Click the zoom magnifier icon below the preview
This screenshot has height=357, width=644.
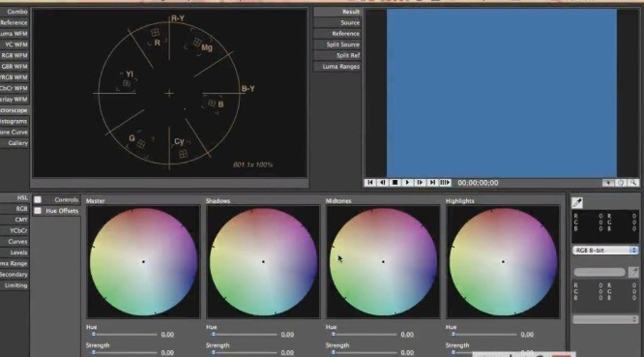633,183
